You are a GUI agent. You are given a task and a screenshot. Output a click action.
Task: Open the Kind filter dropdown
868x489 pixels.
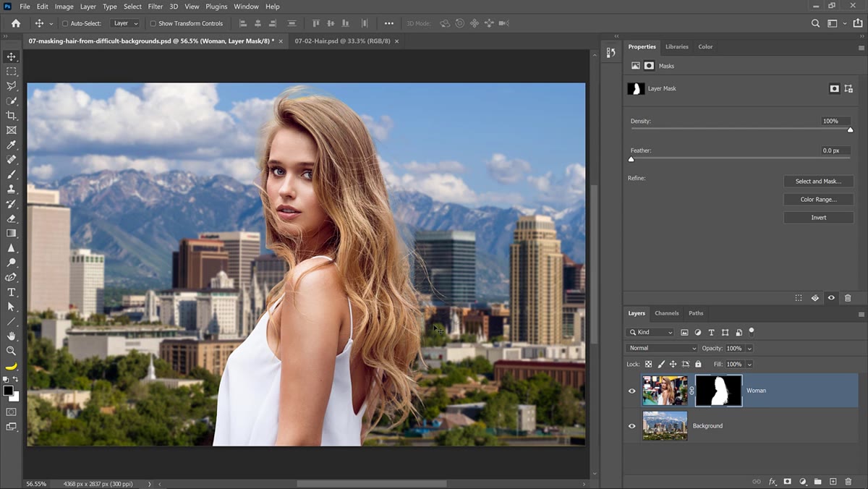coord(651,332)
